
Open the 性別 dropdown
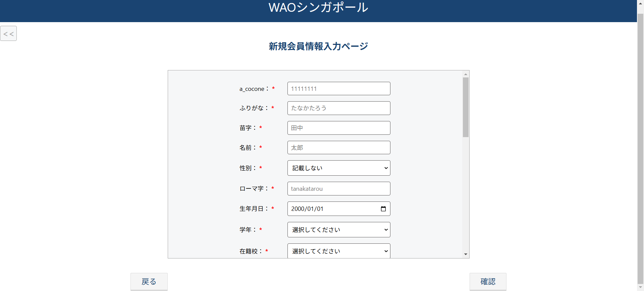[x=339, y=168]
